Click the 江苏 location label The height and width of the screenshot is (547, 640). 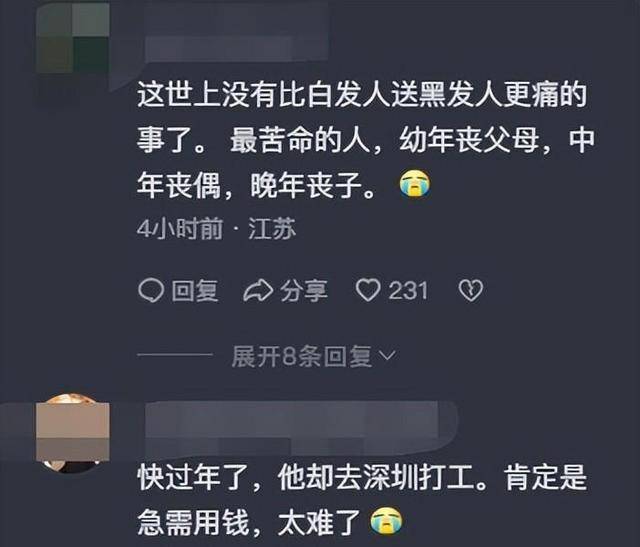(x=272, y=229)
